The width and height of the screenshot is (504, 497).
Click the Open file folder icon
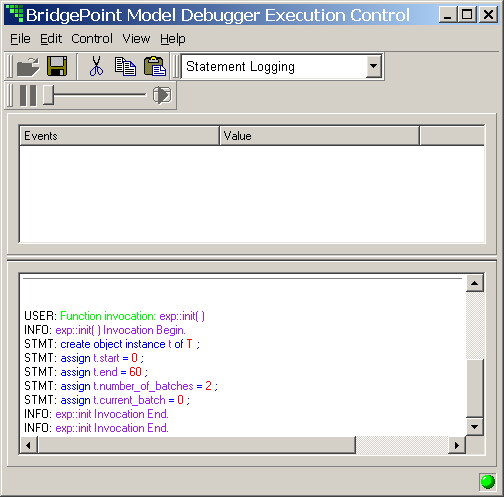(x=28, y=66)
